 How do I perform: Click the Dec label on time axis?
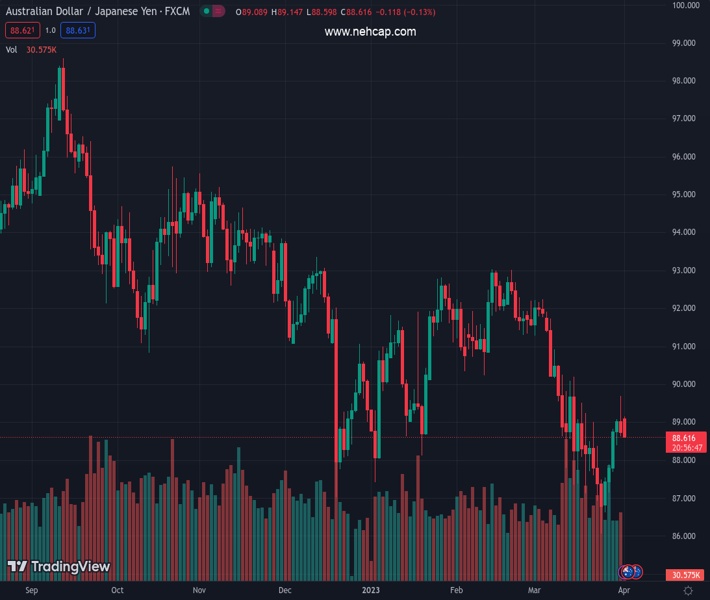point(285,591)
